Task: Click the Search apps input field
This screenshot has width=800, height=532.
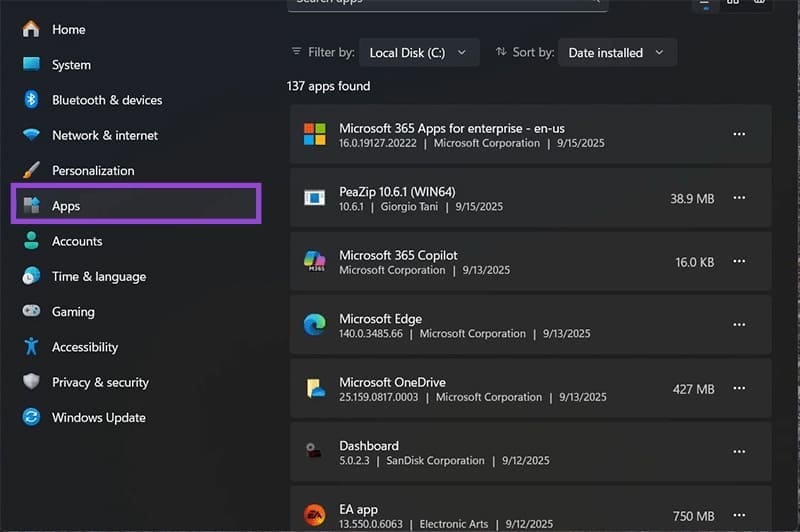Action: coord(447,4)
